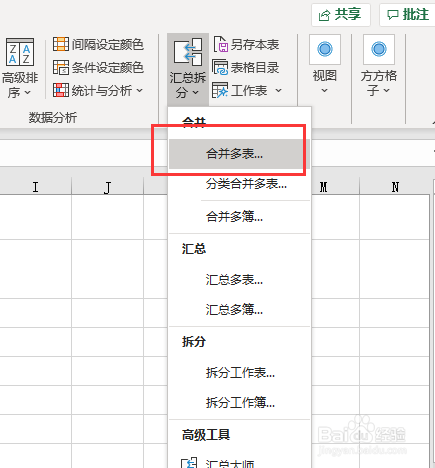Expand the 视图 dropdown arrow
Image resolution: width=435 pixels, height=468 pixels.
[x=324, y=90]
